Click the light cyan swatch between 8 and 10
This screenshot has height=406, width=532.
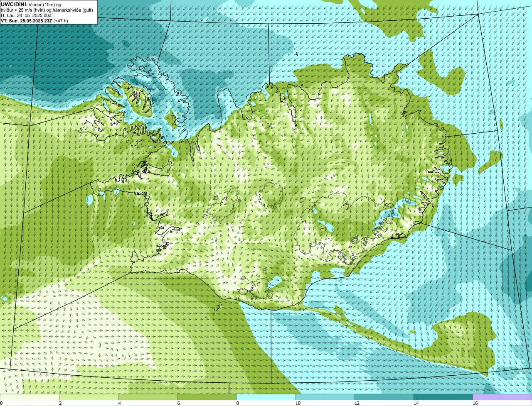pyautogui.click(x=266, y=397)
